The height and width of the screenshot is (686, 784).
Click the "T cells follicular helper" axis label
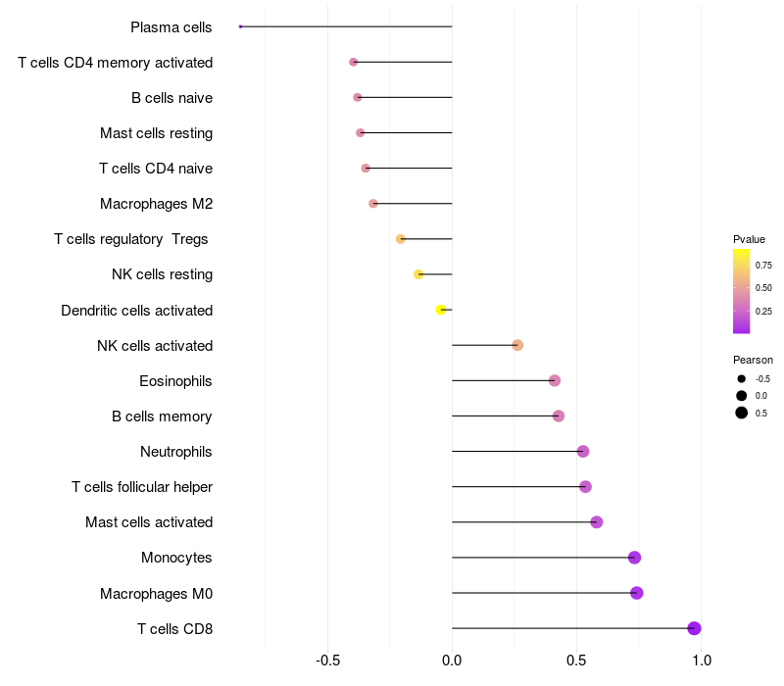pyautogui.click(x=142, y=487)
